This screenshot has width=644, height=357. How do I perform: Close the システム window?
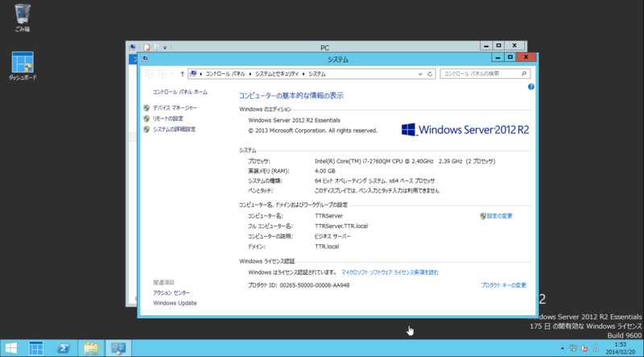526,57
